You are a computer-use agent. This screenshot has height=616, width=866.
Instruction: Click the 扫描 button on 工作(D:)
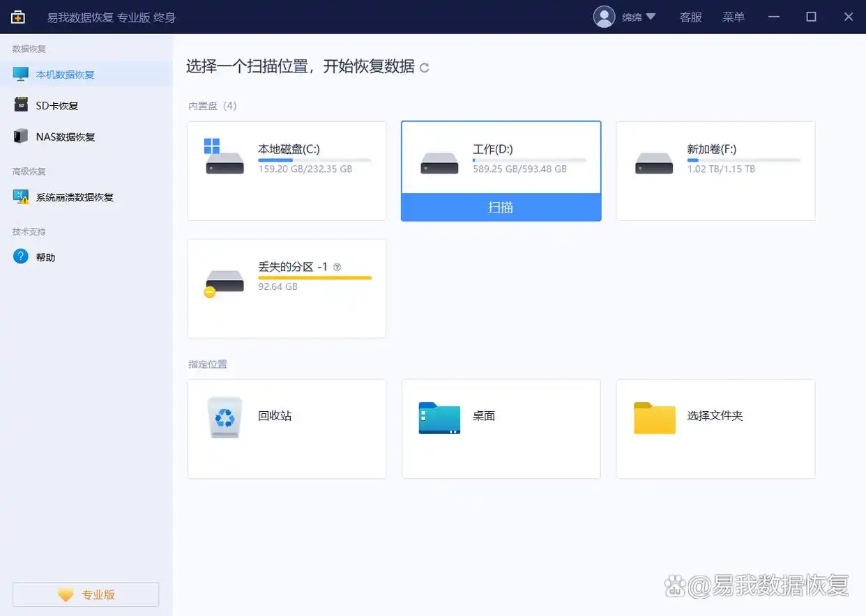501,207
